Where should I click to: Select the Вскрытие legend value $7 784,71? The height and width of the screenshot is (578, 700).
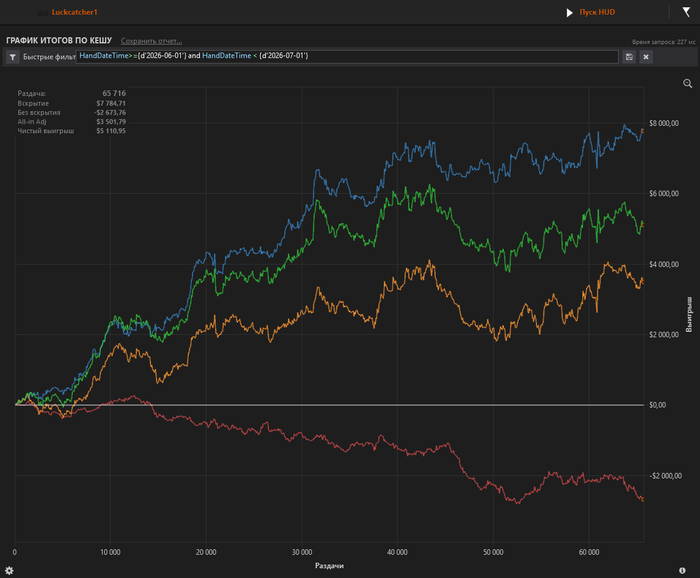tap(111, 103)
